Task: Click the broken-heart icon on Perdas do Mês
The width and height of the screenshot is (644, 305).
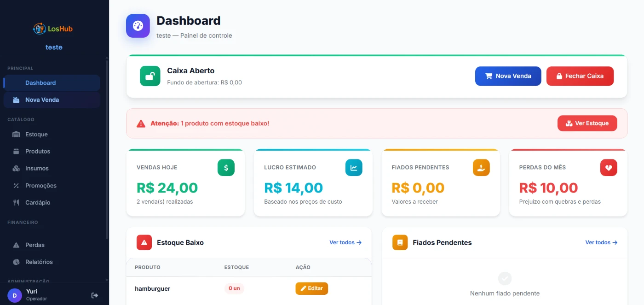Action: [609, 168]
